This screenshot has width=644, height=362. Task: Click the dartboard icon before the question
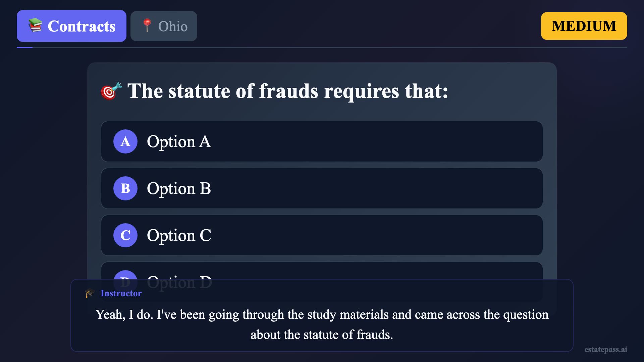(111, 91)
